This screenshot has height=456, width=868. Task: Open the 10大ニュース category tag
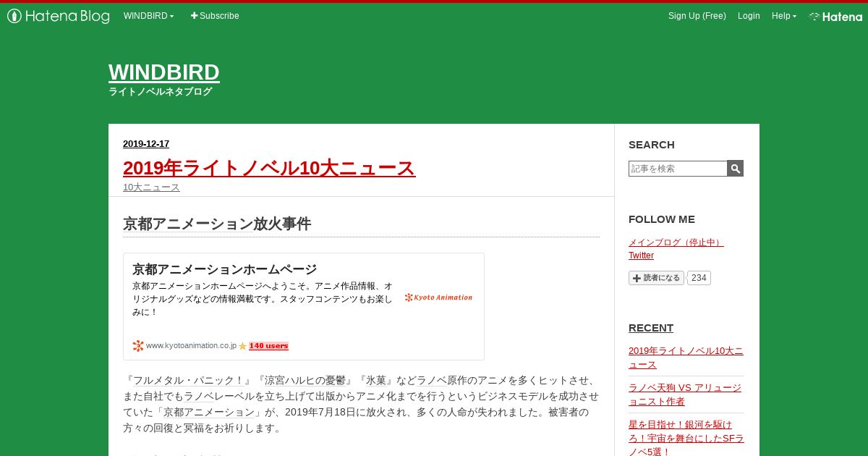coord(151,187)
